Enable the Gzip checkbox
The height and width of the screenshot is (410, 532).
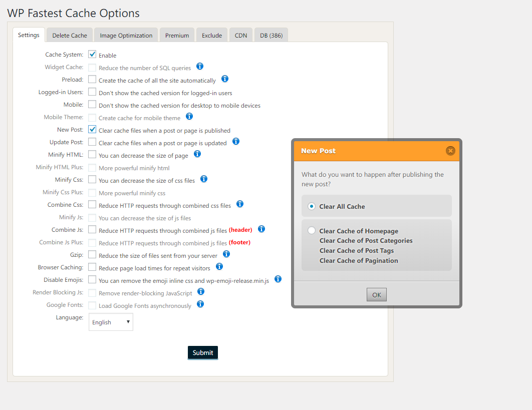coord(92,254)
